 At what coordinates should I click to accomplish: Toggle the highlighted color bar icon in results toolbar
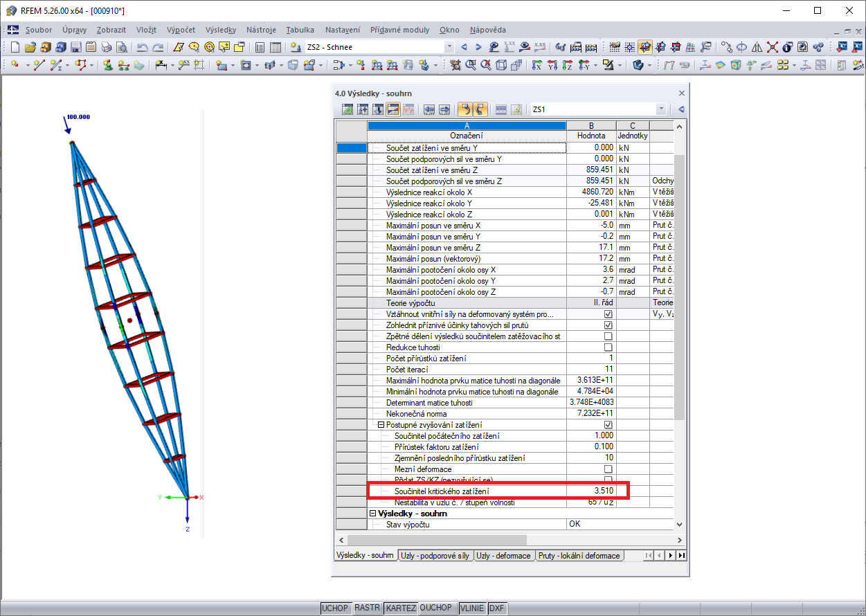[393, 109]
